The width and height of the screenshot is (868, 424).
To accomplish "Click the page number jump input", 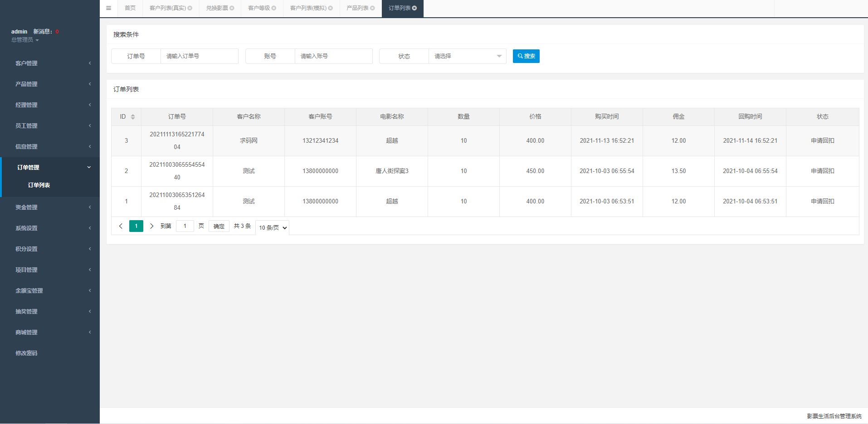I will tap(185, 226).
